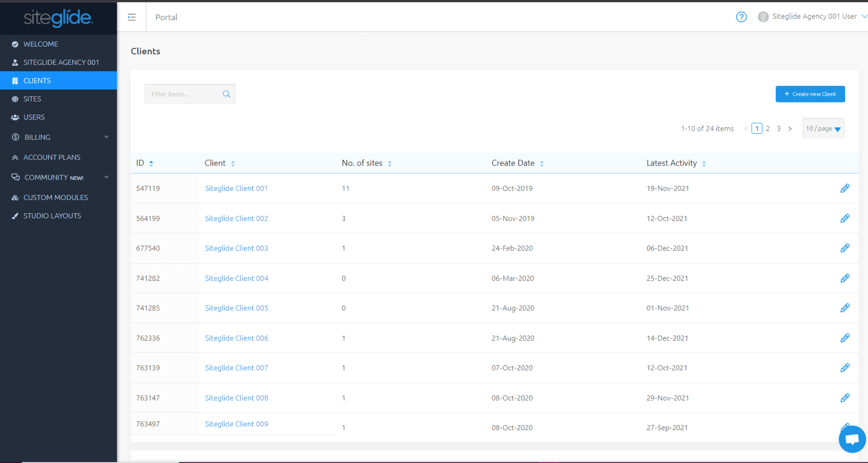Click Create Date 09-Oct-2019

pos(512,188)
